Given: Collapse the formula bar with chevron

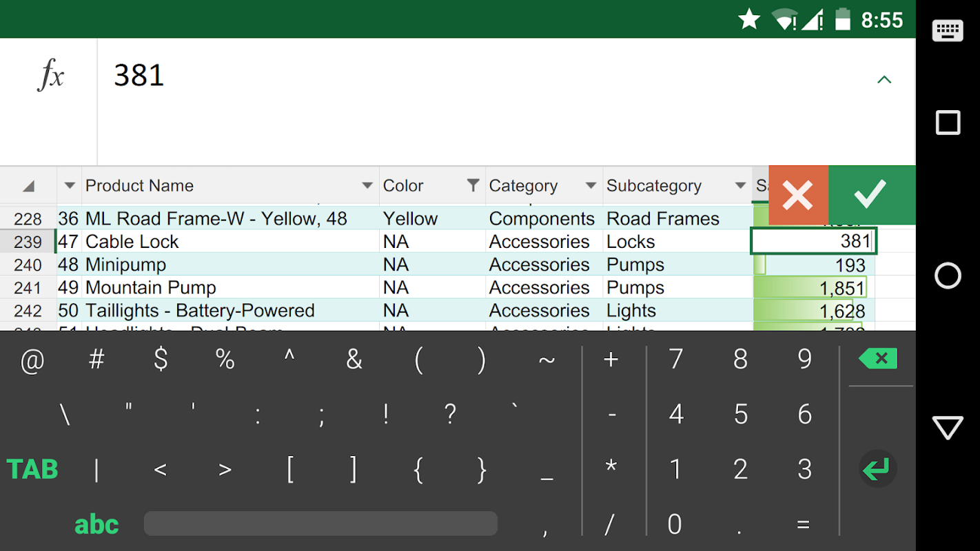Looking at the screenshot, I should [884, 80].
